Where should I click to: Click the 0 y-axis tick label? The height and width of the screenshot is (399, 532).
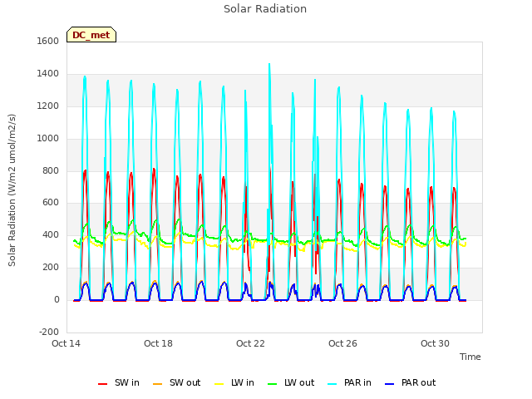57,300
